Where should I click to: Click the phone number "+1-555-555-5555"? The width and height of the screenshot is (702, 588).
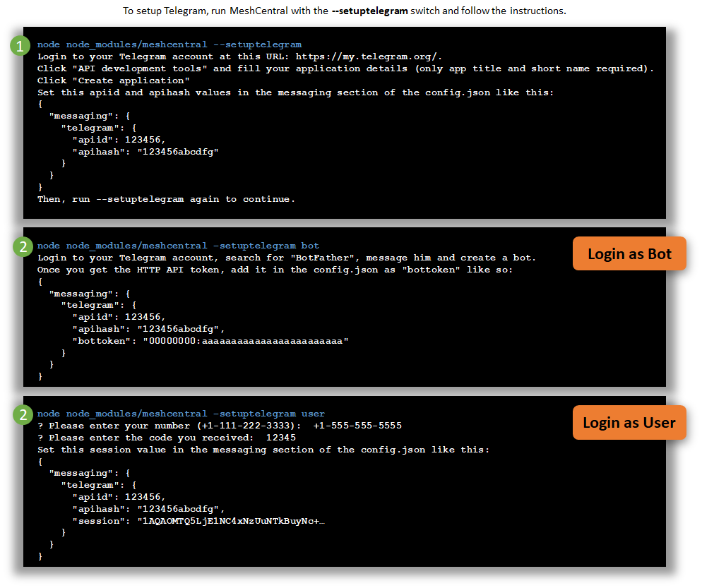coord(357,426)
